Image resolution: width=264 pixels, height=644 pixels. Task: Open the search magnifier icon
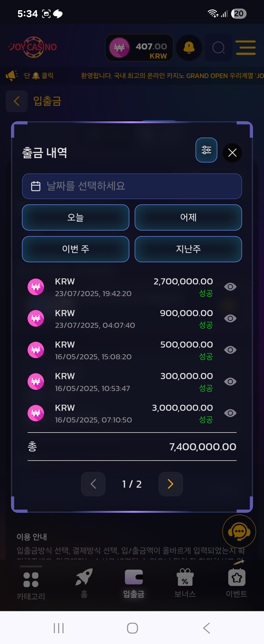[x=219, y=48]
